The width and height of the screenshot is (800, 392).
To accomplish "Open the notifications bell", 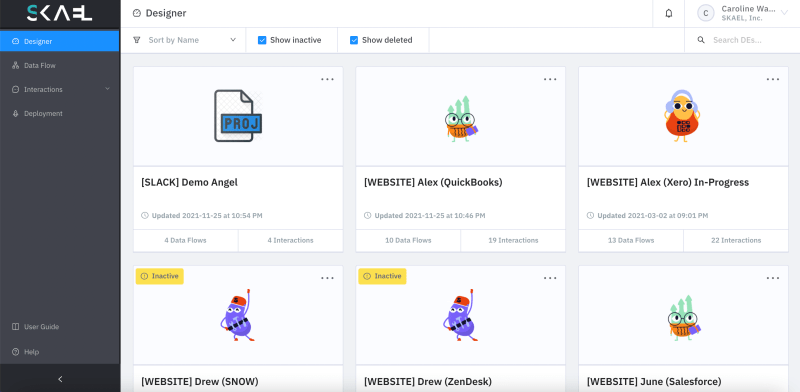I will 668,14.
